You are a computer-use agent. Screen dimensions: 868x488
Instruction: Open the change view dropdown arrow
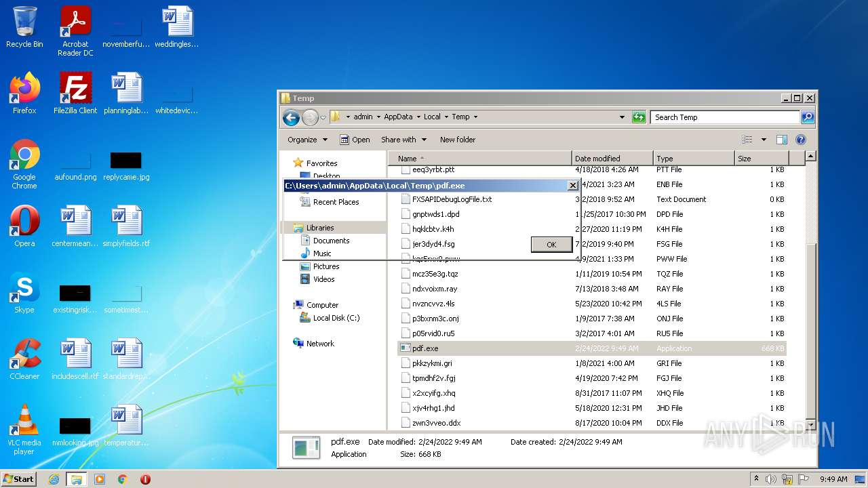764,140
